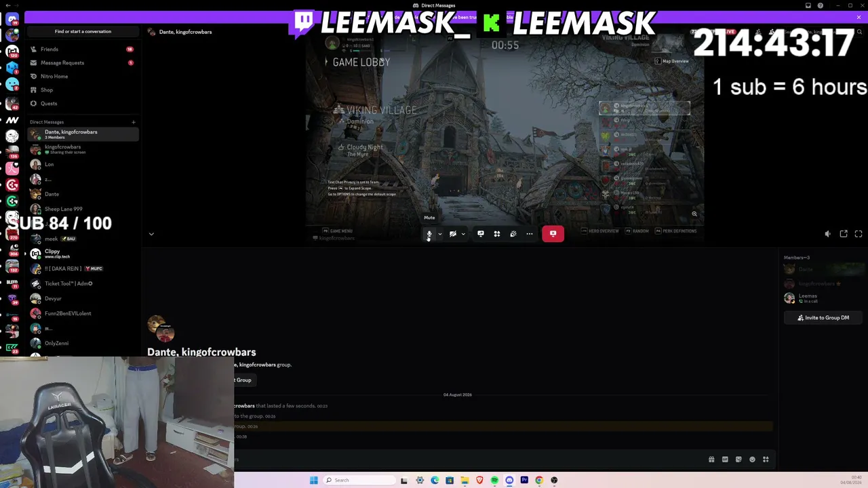
Task: Open Premiere Pro from taskbar
Action: click(524, 481)
